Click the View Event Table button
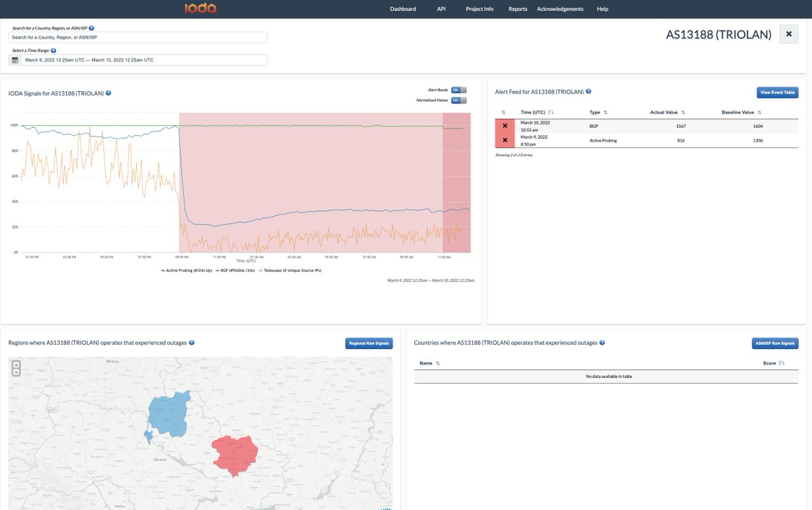This screenshot has height=510, width=812. (x=777, y=93)
